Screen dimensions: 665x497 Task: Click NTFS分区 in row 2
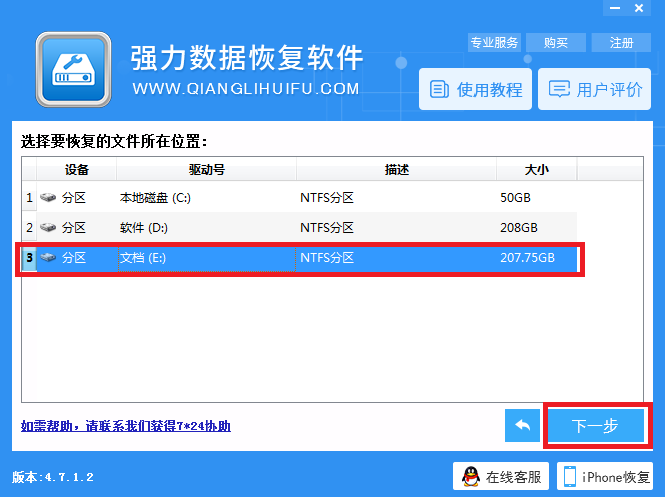pos(327,228)
